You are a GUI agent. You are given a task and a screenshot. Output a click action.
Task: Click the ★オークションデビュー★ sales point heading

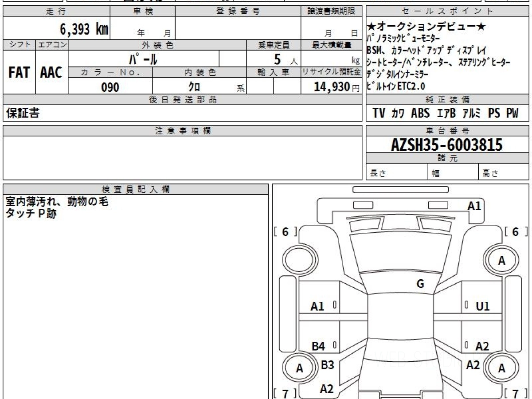426,27
